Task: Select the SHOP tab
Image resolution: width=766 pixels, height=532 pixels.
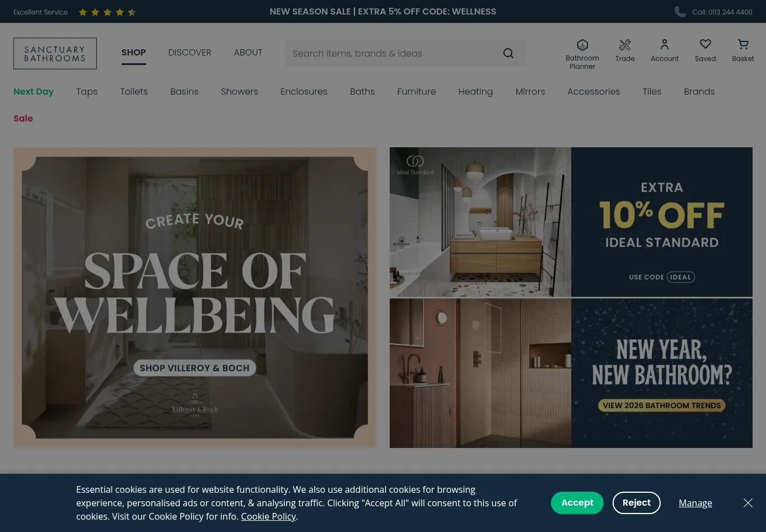Action: click(x=133, y=53)
